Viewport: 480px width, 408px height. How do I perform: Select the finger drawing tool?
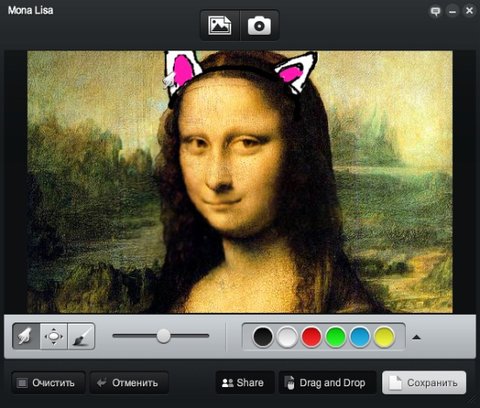click(x=26, y=336)
